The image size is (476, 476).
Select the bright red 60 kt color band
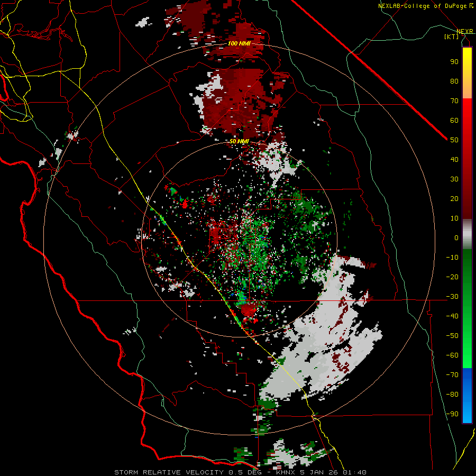[x=467, y=120]
